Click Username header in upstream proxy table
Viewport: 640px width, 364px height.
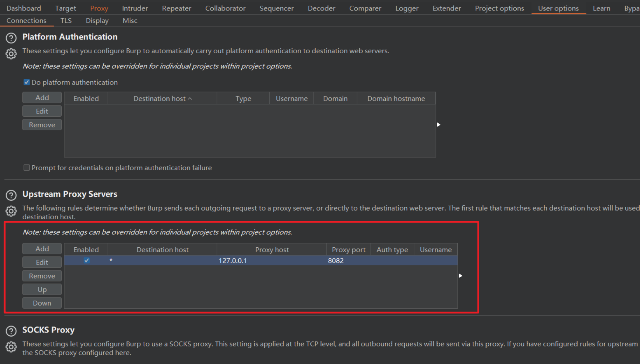(x=436, y=249)
